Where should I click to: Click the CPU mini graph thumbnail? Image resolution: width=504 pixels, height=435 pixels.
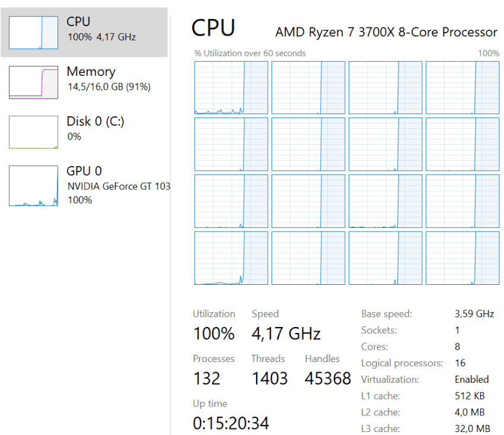tap(33, 32)
